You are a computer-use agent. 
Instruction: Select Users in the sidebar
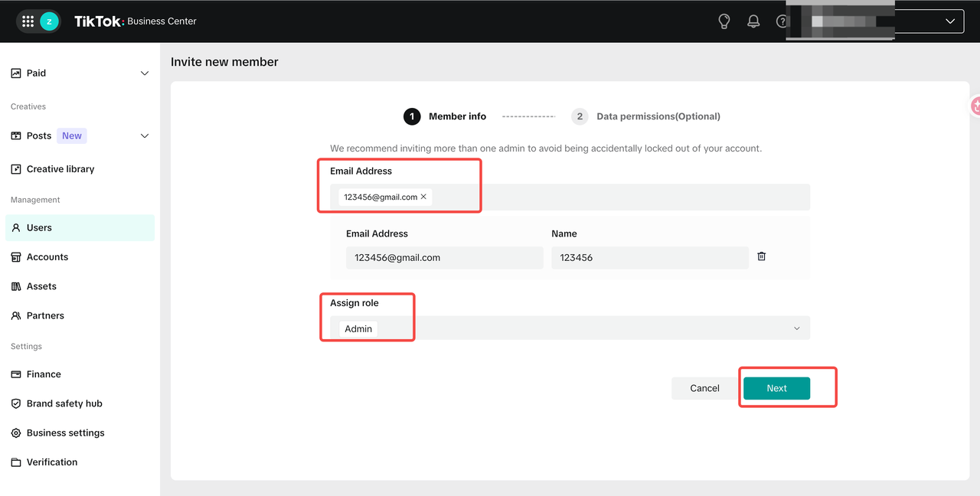[x=80, y=228]
